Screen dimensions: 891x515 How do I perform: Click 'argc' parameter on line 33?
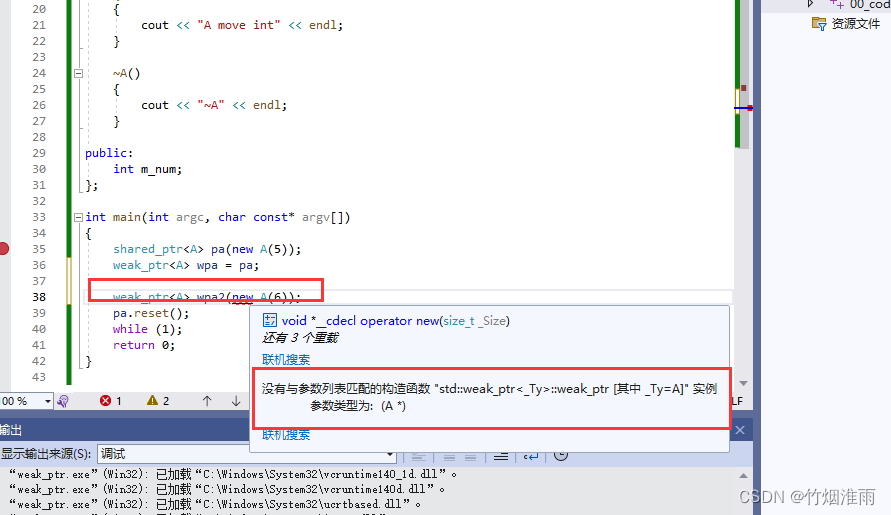189,217
